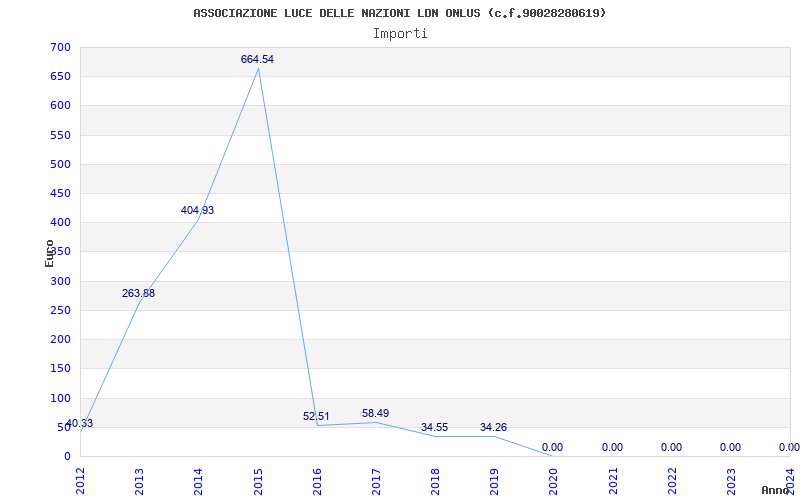
Task: Click the 600 y-axis tick label
Action: pyautogui.click(x=60, y=106)
